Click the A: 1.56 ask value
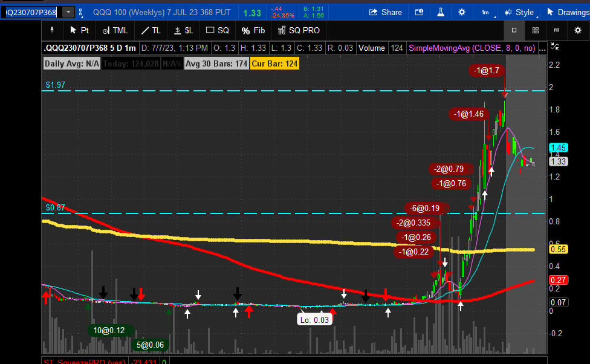The height and width of the screenshot is (364, 590). pos(313,16)
